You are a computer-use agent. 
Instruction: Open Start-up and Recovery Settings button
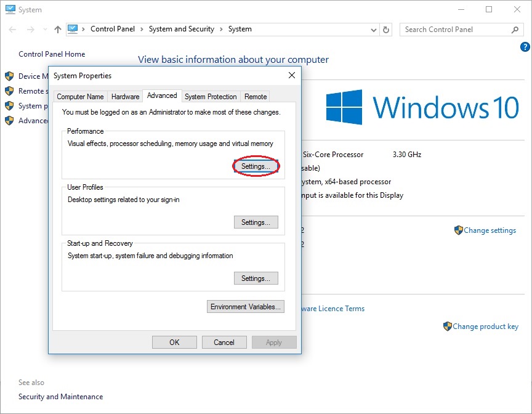click(256, 278)
